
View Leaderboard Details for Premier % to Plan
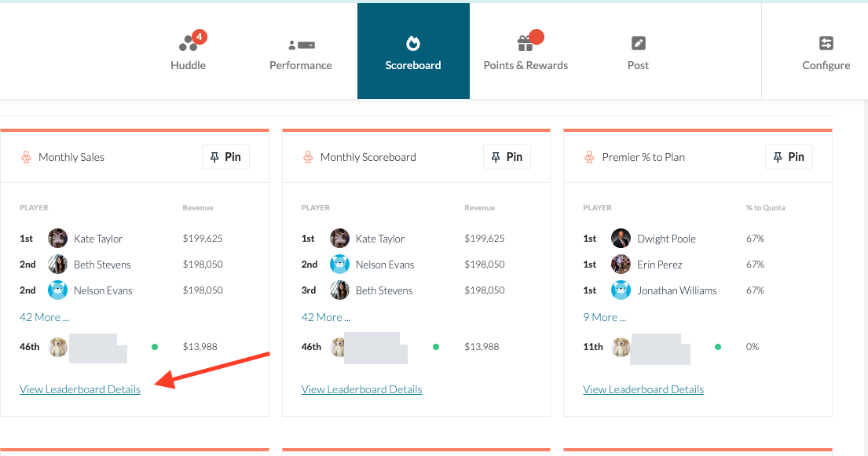(643, 389)
